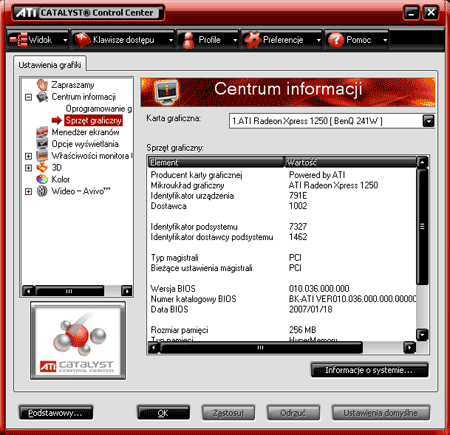Click the Klawisze dostępu hotkey icon
This screenshot has width=450, height=435.
tap(82, 40)
